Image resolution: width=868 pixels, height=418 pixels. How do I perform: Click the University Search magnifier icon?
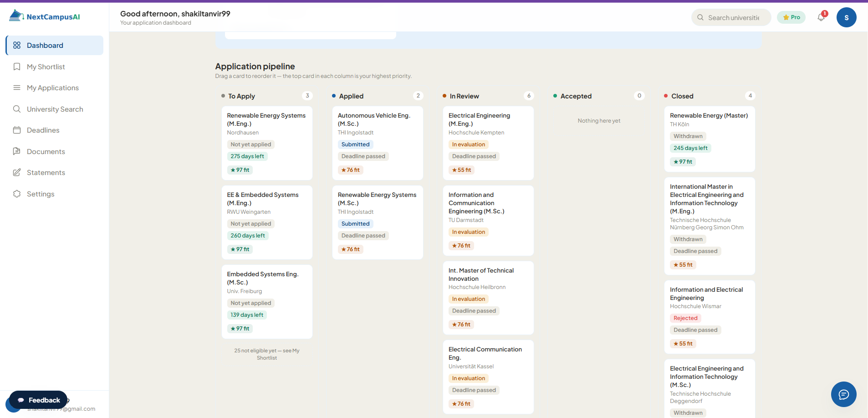pyautogui.click(x=17, y=109)
